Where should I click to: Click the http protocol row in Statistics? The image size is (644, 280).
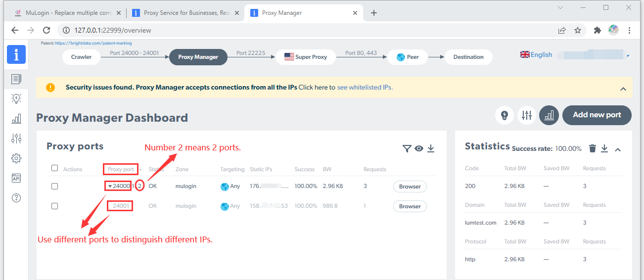[470, 259]
